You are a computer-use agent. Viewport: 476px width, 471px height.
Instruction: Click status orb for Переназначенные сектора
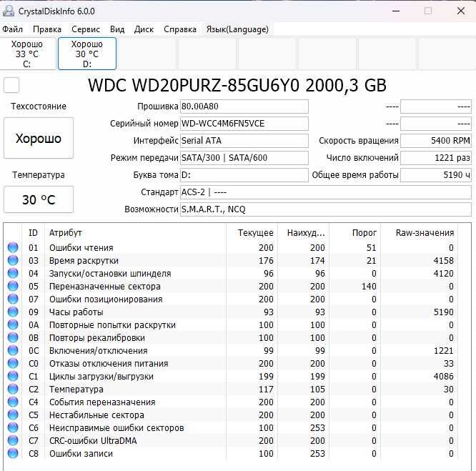coord(13,286)
